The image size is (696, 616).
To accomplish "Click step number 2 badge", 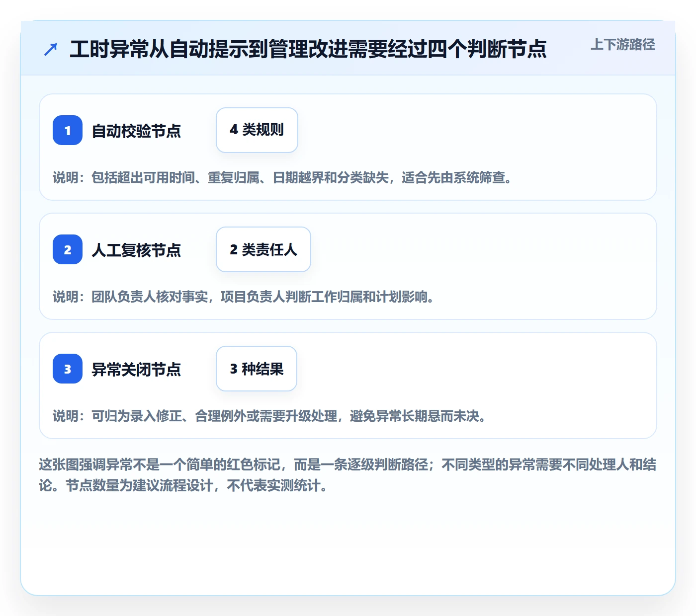I will click(68, 249).
